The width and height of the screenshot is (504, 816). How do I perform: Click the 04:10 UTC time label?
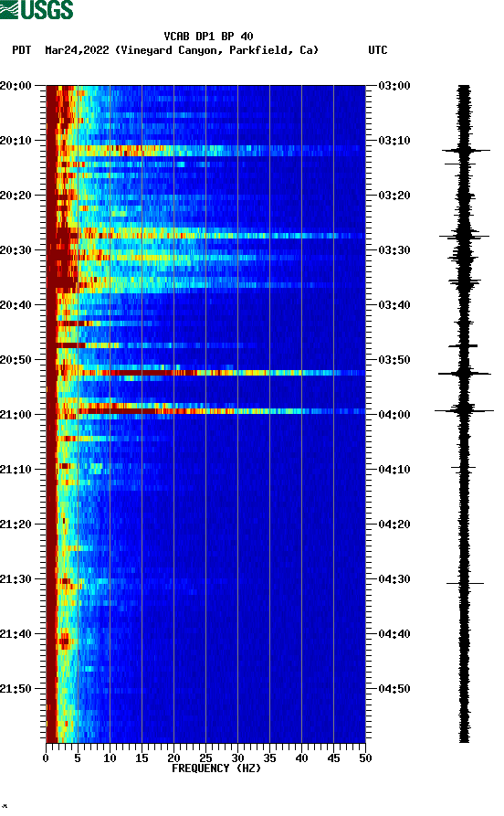pyautogui.click(x=394, y=469)
